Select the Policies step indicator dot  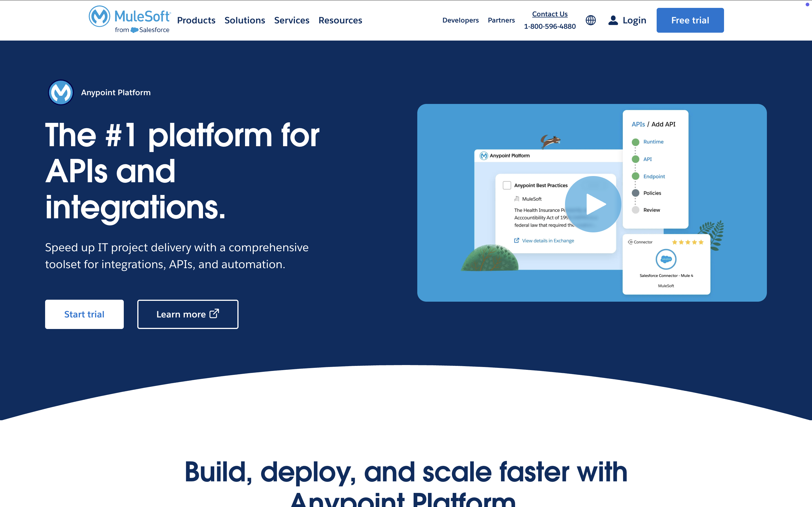[635, 193]
